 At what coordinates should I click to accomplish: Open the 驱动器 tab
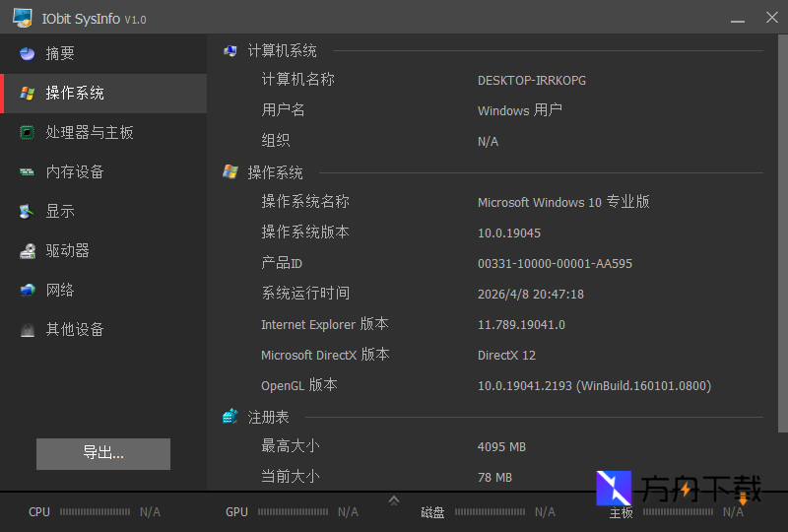[103, 250]
